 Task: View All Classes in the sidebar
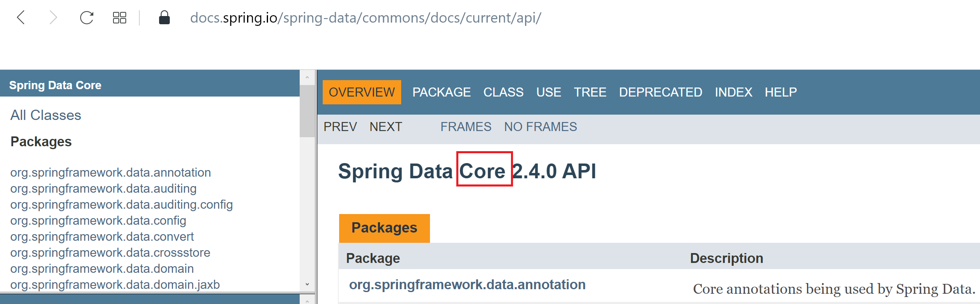45,115
